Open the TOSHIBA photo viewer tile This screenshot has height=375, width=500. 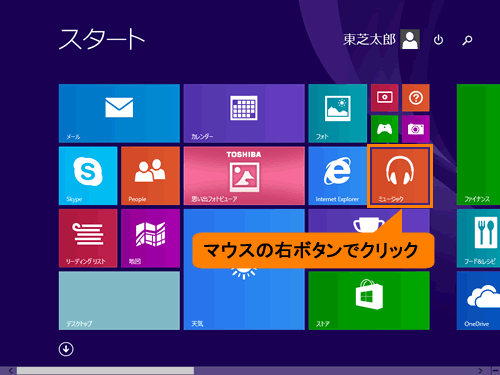[x=244, y=176]
